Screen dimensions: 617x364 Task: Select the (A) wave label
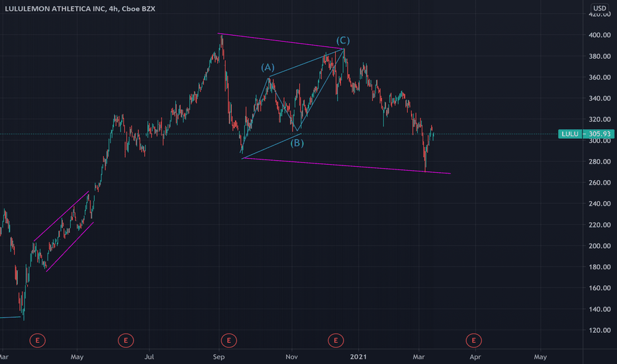268,68
